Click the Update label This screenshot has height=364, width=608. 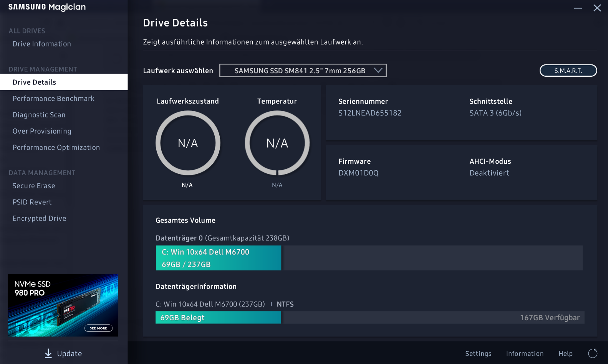(70, 354)
